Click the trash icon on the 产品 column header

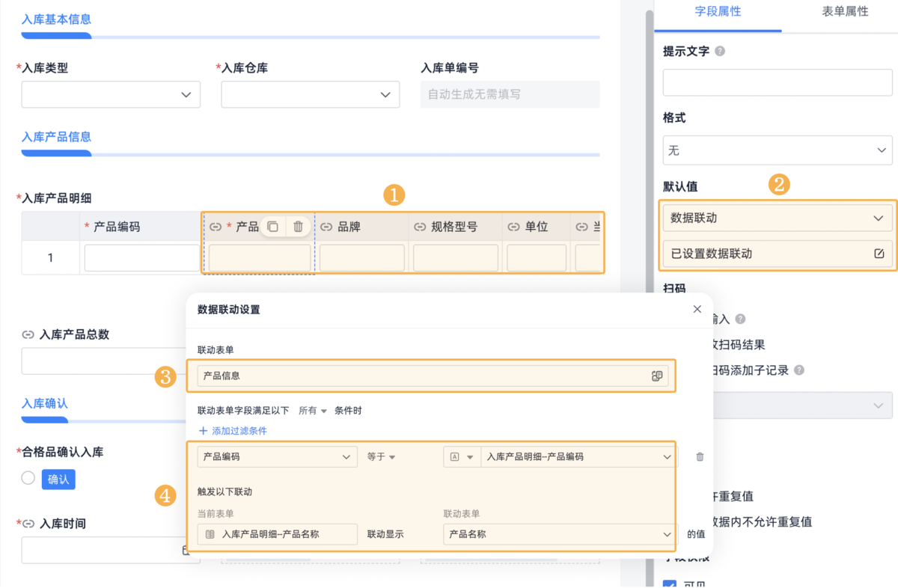pyautogui.click(x=299, y=226)
